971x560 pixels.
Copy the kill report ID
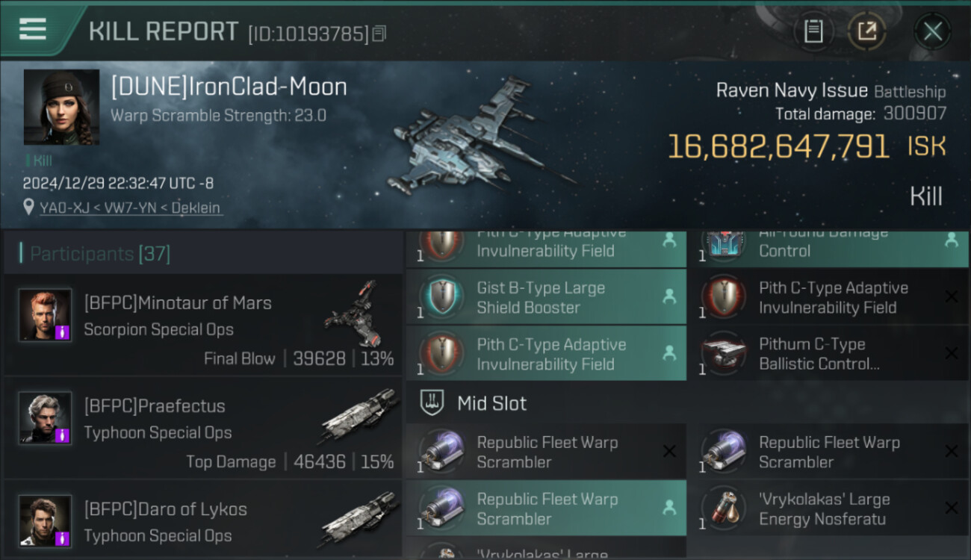tap(379, 34)
